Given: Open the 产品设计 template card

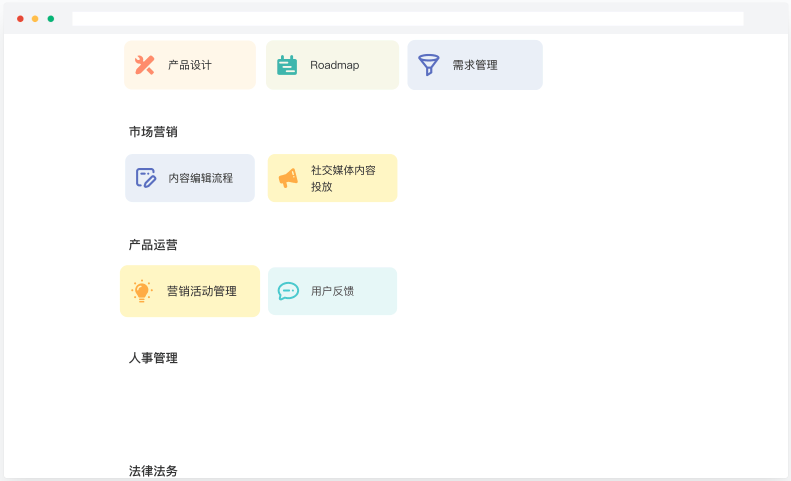Looking at the screenshot, I should pos(190,65).
